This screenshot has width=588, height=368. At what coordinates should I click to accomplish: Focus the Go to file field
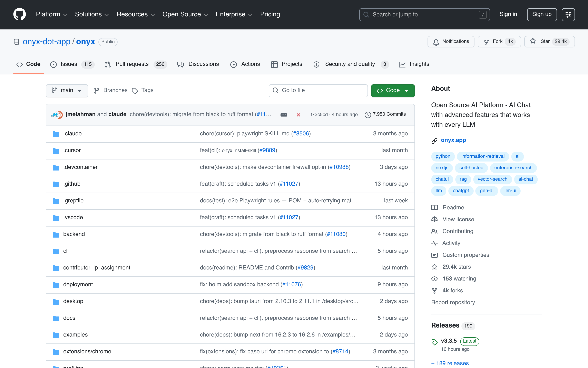pos(318,91)
